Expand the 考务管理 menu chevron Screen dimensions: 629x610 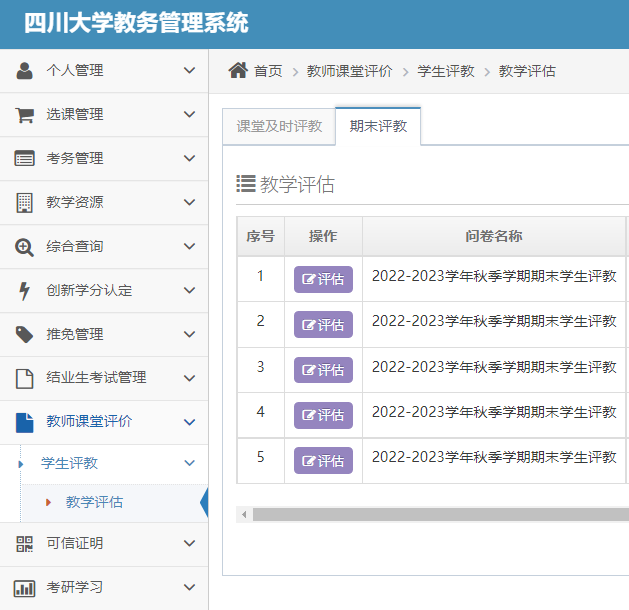(189, 158)
